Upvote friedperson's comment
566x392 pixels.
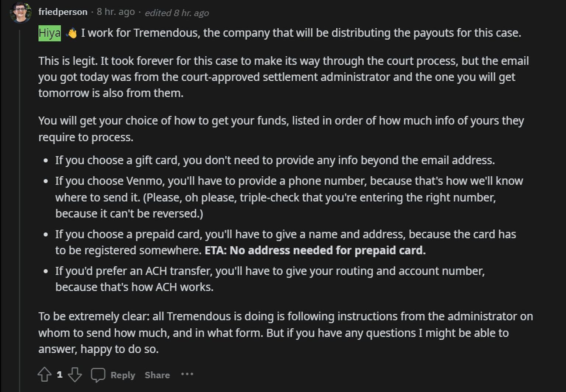tap(45, 375)
